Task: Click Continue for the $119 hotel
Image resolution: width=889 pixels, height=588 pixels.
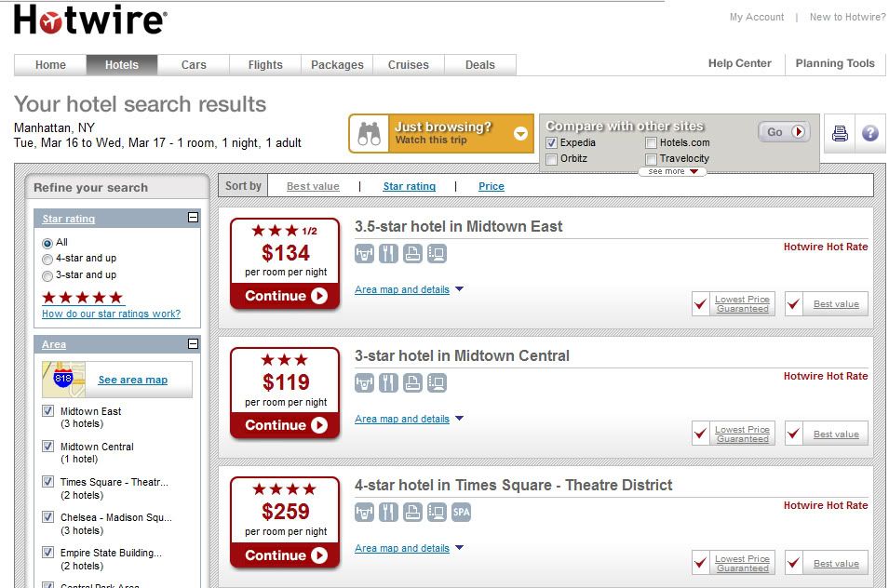Action: [285, 425]
